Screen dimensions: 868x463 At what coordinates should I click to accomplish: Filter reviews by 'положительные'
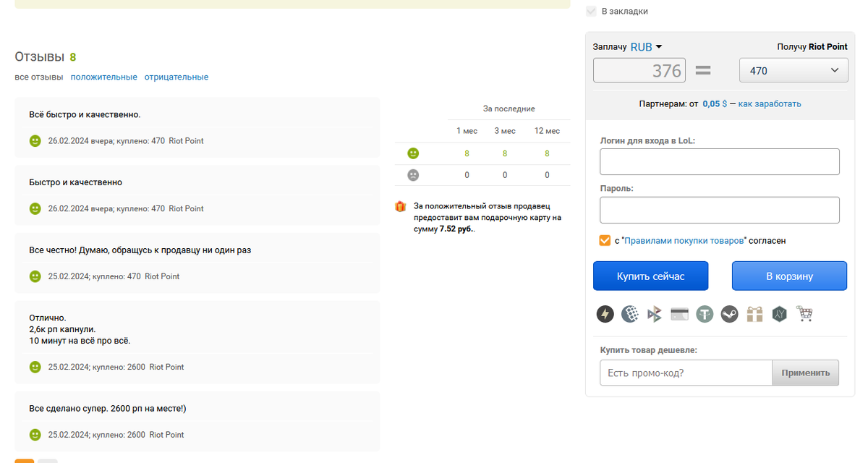tap(104, 77)
